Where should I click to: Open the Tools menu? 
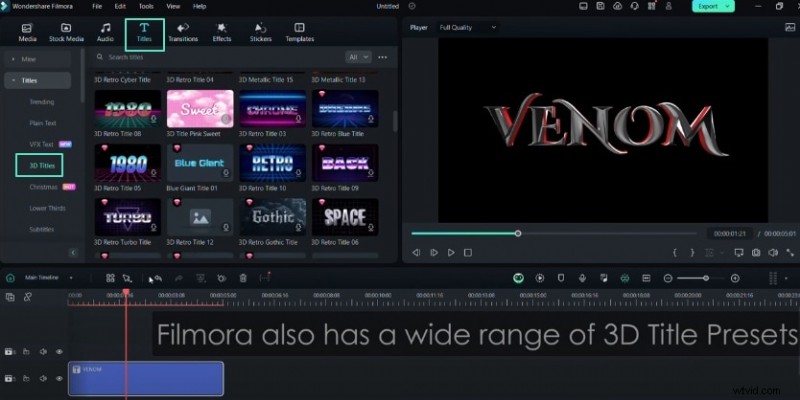146,6
